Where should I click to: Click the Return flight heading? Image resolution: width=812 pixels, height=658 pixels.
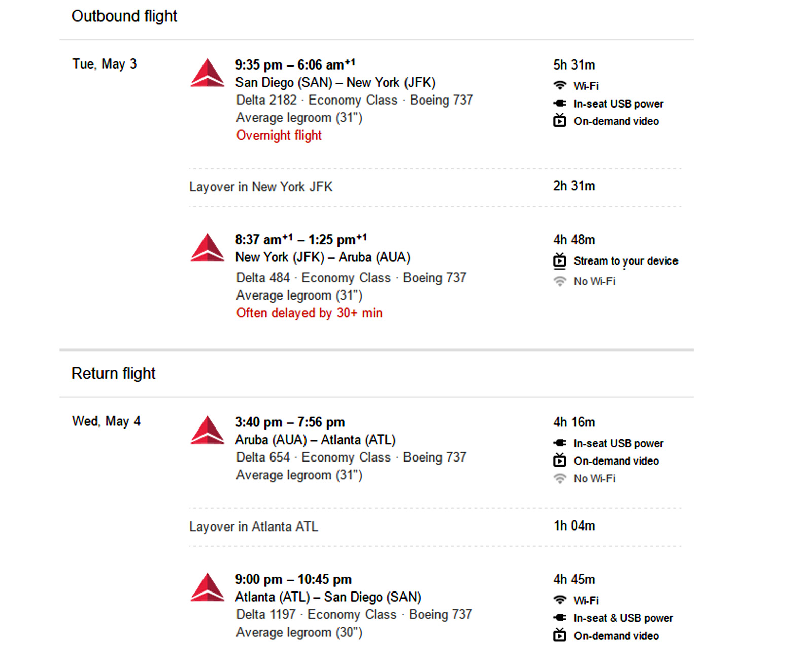click(113, 374)
